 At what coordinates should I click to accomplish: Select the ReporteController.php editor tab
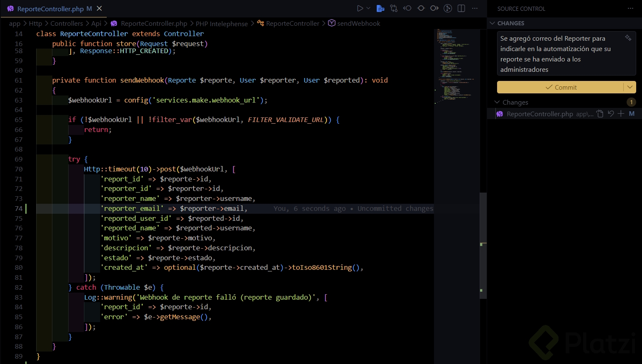pyautogui.click(x=50, y=9)
